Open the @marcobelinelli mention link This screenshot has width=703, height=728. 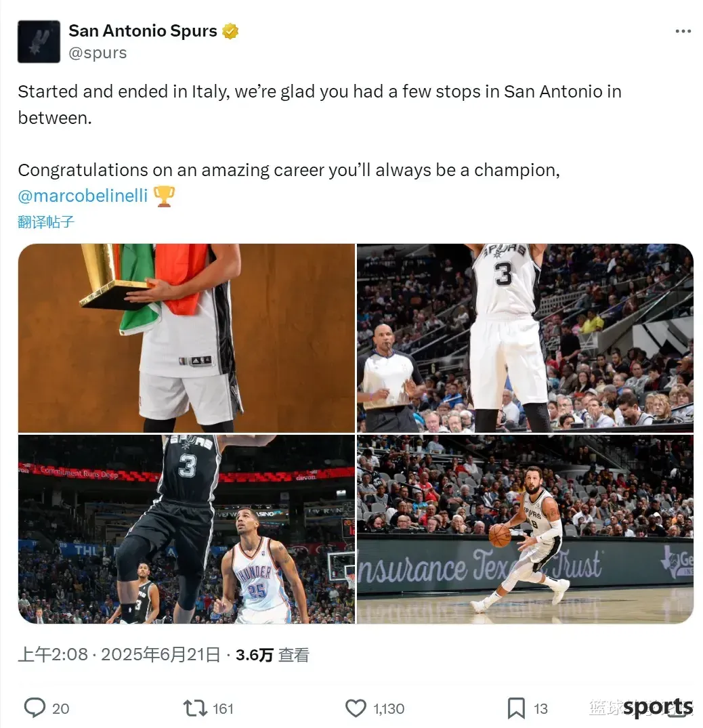click(83, 196)
